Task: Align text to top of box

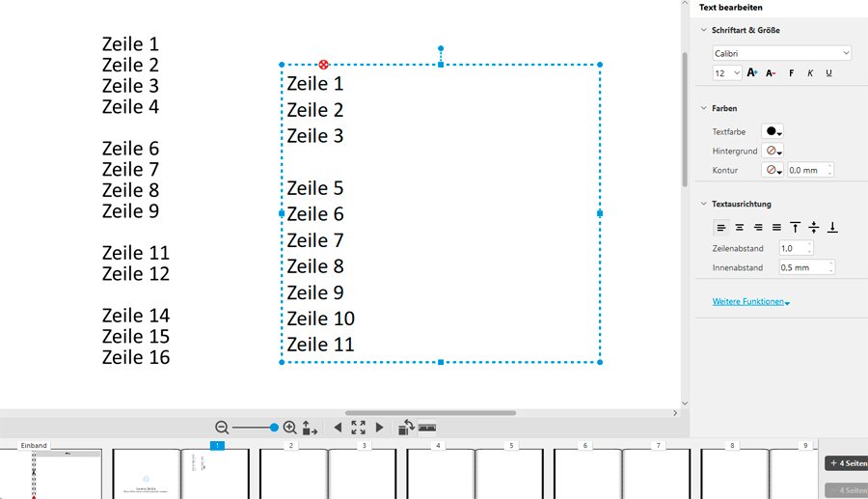Action: click(x=795, y=228)
